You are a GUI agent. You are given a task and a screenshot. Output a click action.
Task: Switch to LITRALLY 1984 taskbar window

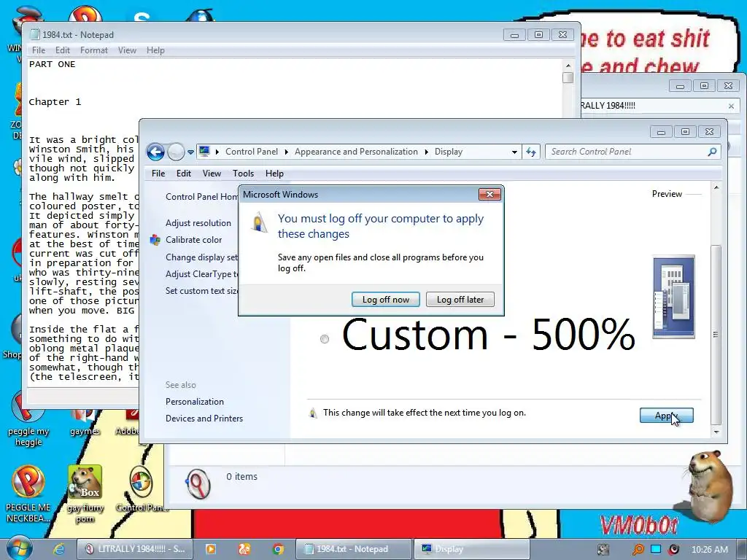click(134, 549)
